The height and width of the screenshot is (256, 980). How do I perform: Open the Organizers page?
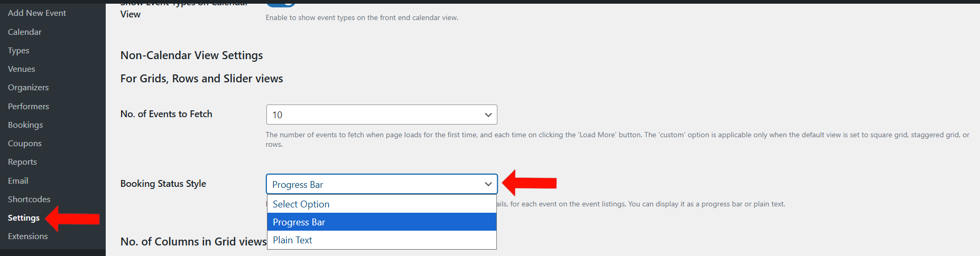(x=29, y=87)
